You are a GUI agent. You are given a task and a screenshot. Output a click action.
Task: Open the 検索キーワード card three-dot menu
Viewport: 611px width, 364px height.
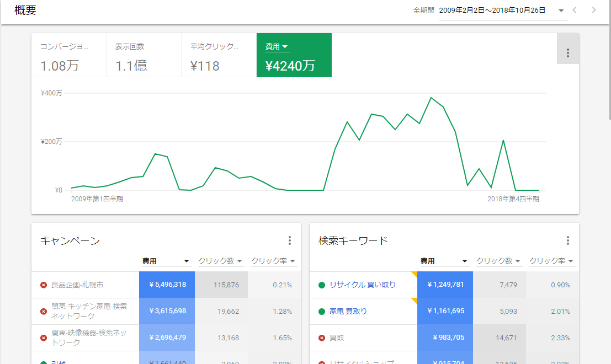coord(568,240)
